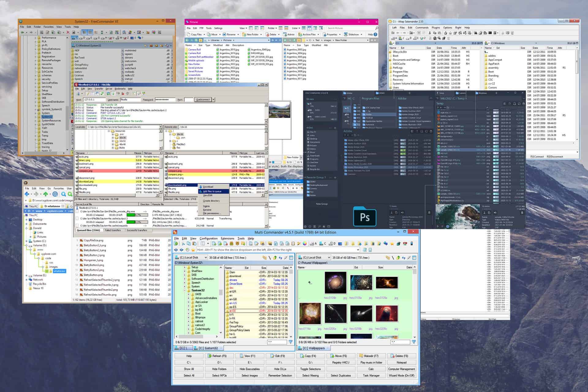Click Toggle Selections button in Multi Commander
The height and width of the screenshot is (392, 588).
(310, 369)
